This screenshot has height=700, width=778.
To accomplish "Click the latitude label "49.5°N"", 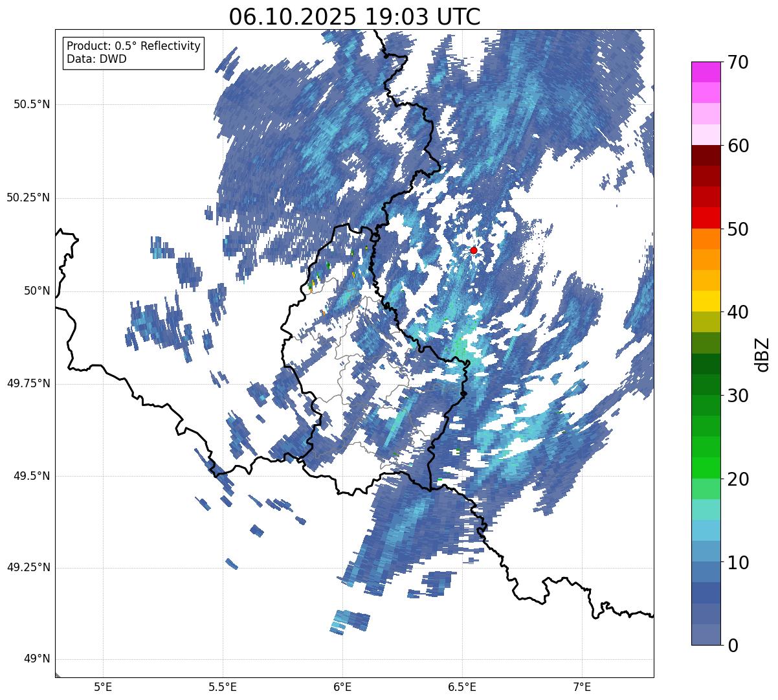I will pyautogui.click(x=32, y=476).
